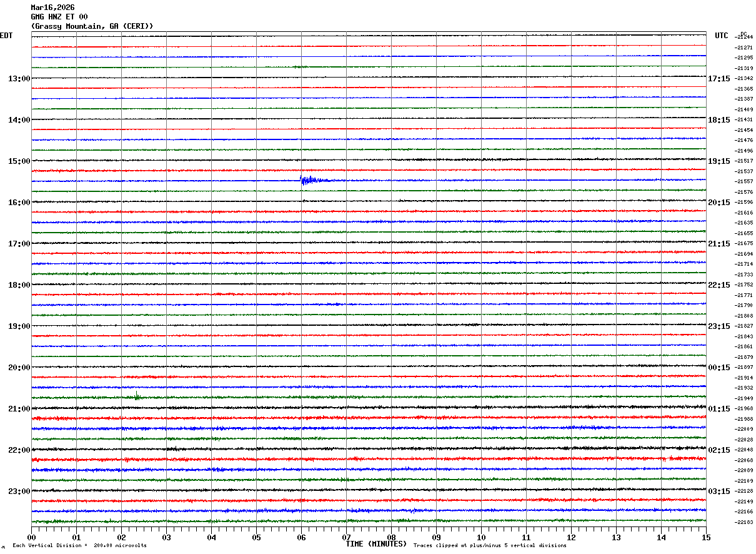Viewport: 756px width, 554px height.
Task: Click the DC offset value -21342
Action: coord(744,79)
